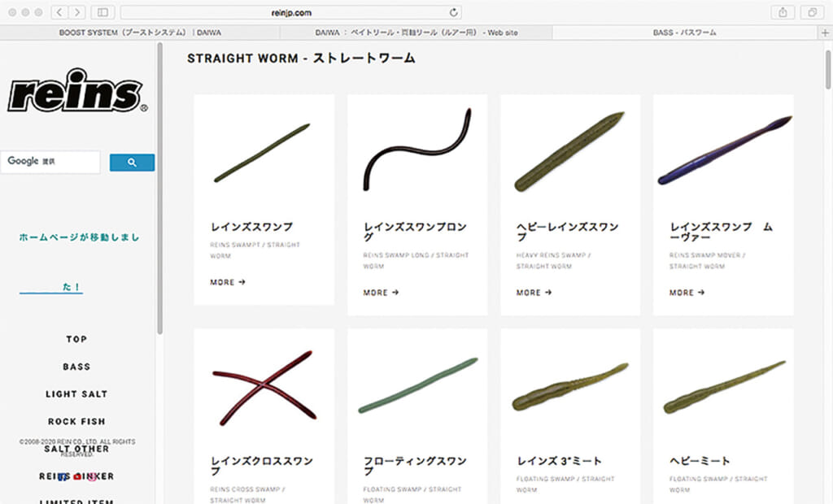The image size is (833, 504).
Task: Click MORE under レインズスワンプ ムーヴァー
Action: pos(687,293)
